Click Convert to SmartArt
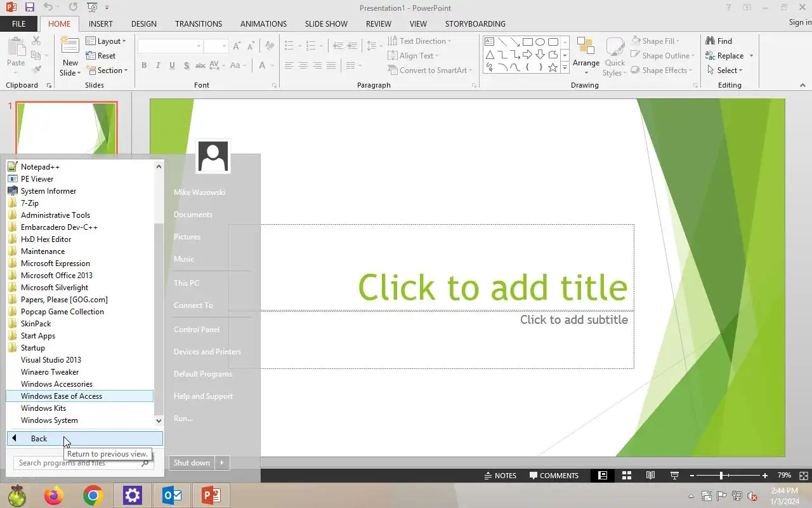 431,70
